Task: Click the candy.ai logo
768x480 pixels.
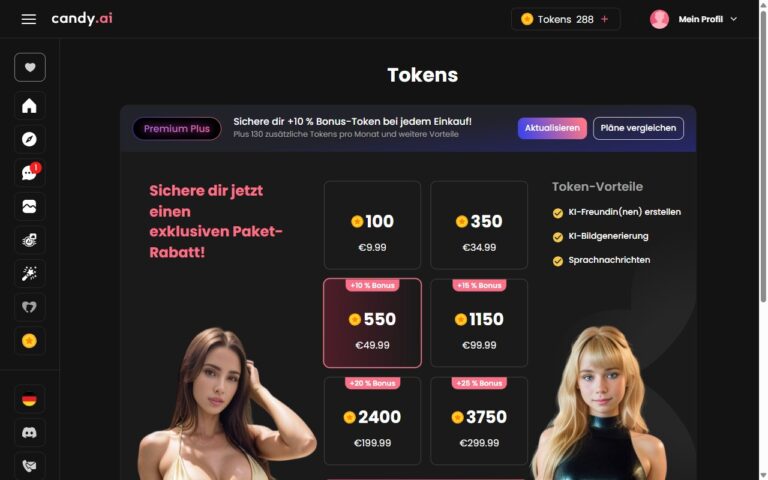Action: pyautogui.click(x=82, y=19)
